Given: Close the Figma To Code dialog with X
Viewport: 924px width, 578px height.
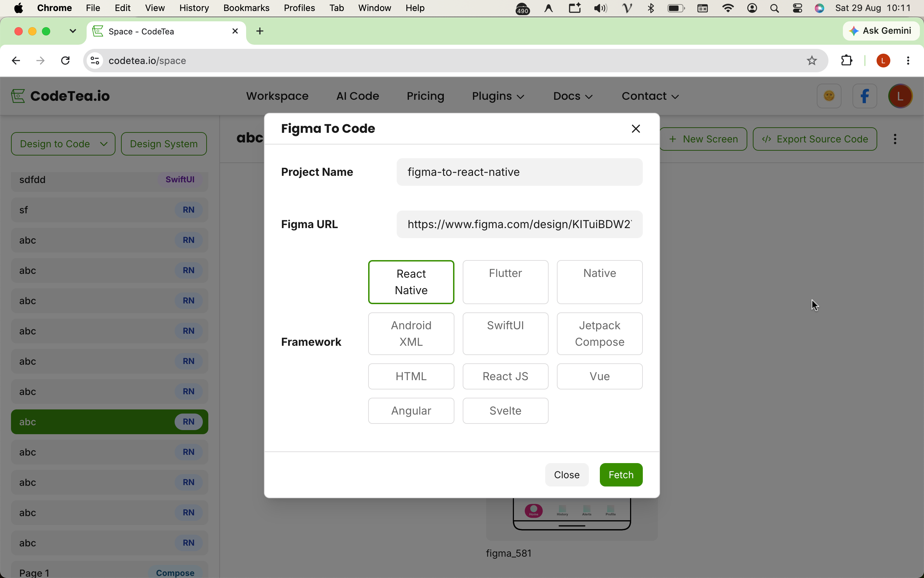Looking at the screenshot, I should (636, 129).
